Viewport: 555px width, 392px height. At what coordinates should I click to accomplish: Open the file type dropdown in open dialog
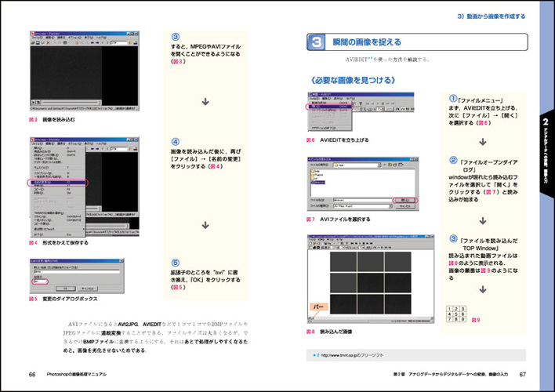[x=390, y=206]
